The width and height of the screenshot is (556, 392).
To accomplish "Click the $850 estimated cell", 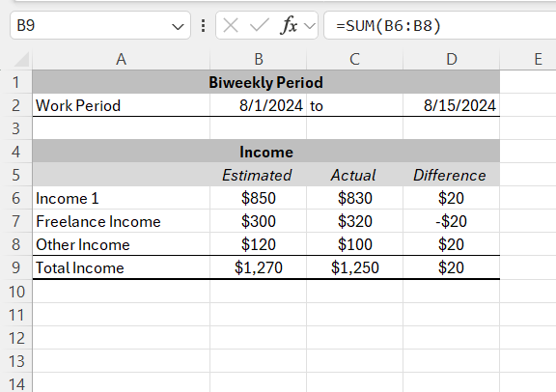I will coord(258,198).
